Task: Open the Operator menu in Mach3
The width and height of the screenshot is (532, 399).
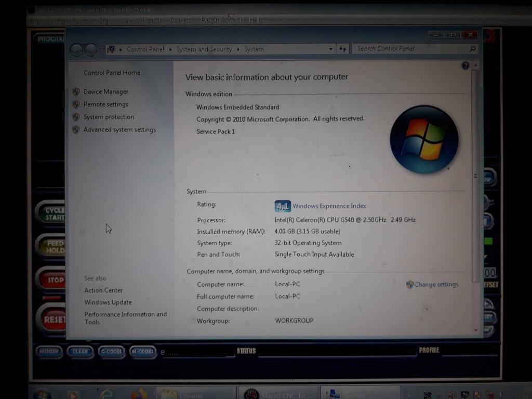Action: tap(182, 20)
